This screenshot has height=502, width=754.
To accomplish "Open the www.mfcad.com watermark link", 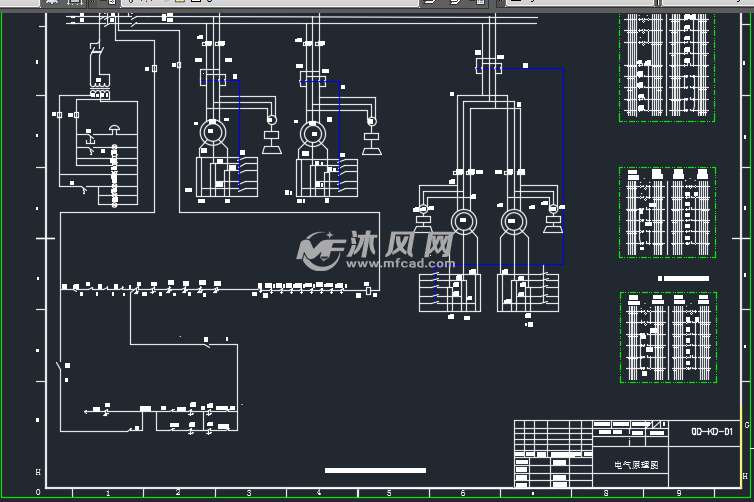I will tap(400, 264).
